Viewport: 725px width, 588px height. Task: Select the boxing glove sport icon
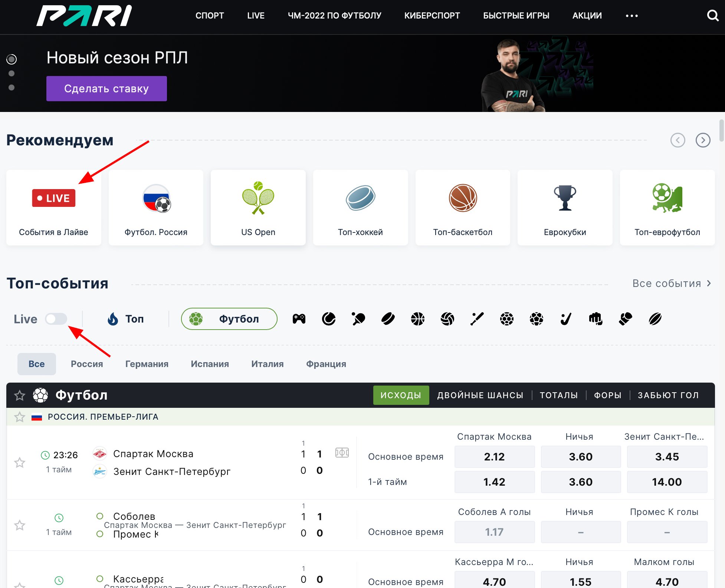click(626, 319)
